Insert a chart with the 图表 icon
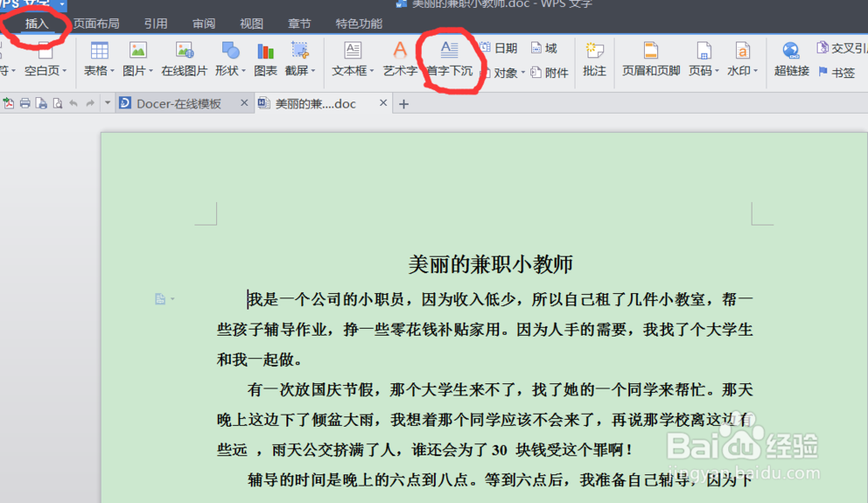This screenshot has height=503, width=868. (266, 59)
